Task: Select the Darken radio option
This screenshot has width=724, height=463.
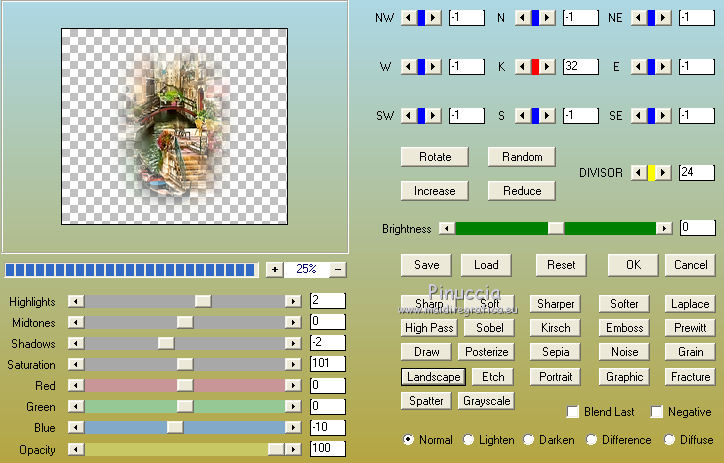Action: point(528,439)
